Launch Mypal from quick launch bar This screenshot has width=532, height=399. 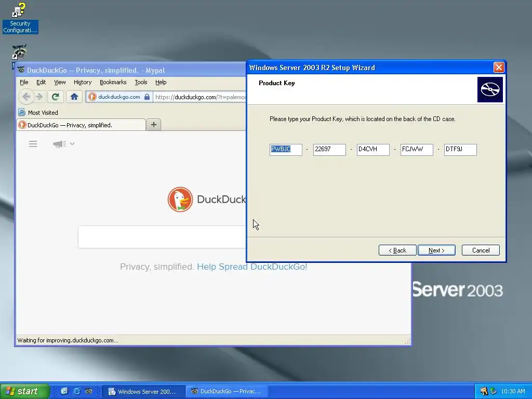point(88,391)
